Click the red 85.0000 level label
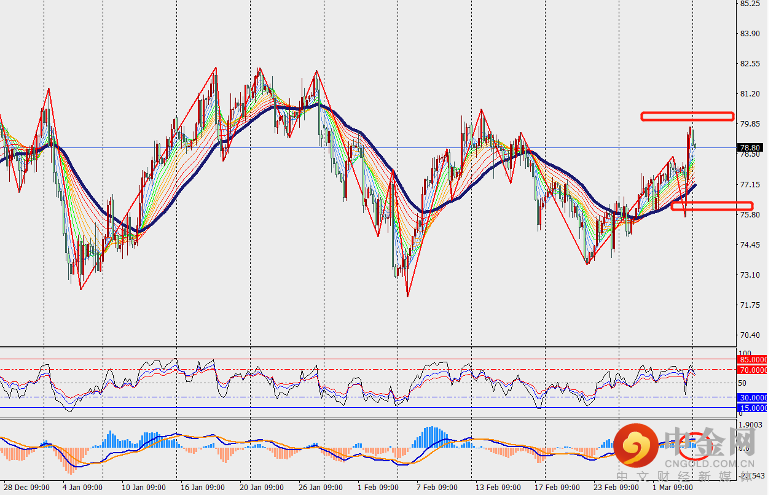The image size is (770, 495). [x=752, y=359]
